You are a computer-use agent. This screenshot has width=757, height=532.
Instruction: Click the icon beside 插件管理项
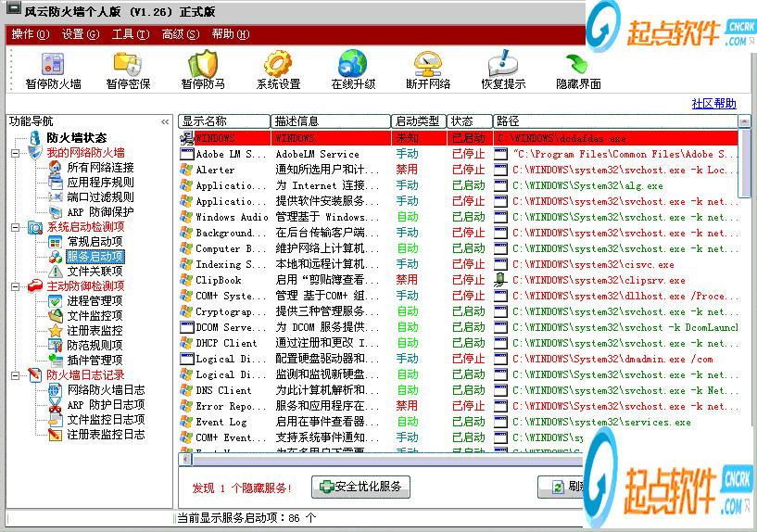pos(55,361)
